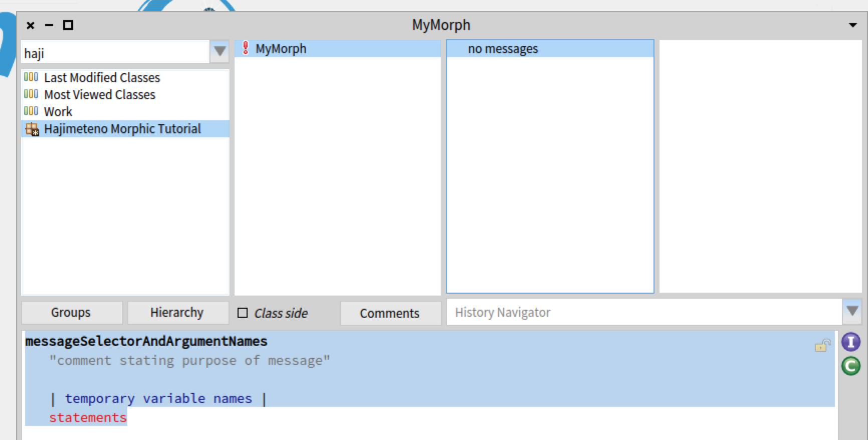Expand the History Navigator dropdown
The image size is (868, 440).
pos(852,311)
